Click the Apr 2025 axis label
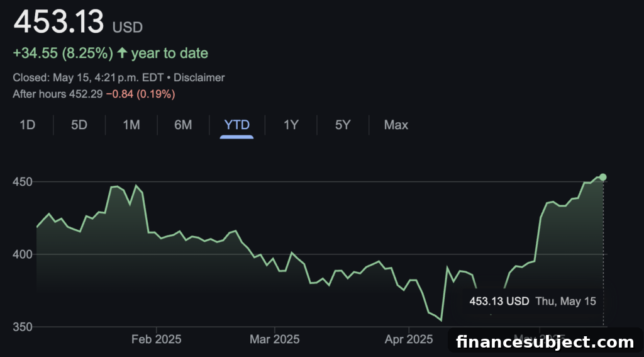This screenshot has height=357, width=644. (x=409, y=340)
